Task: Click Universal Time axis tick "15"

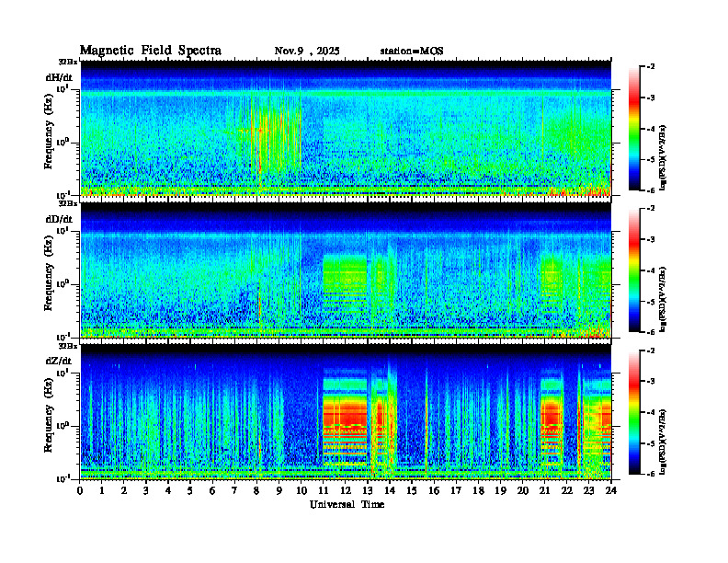Action: [x=412, y=491]
